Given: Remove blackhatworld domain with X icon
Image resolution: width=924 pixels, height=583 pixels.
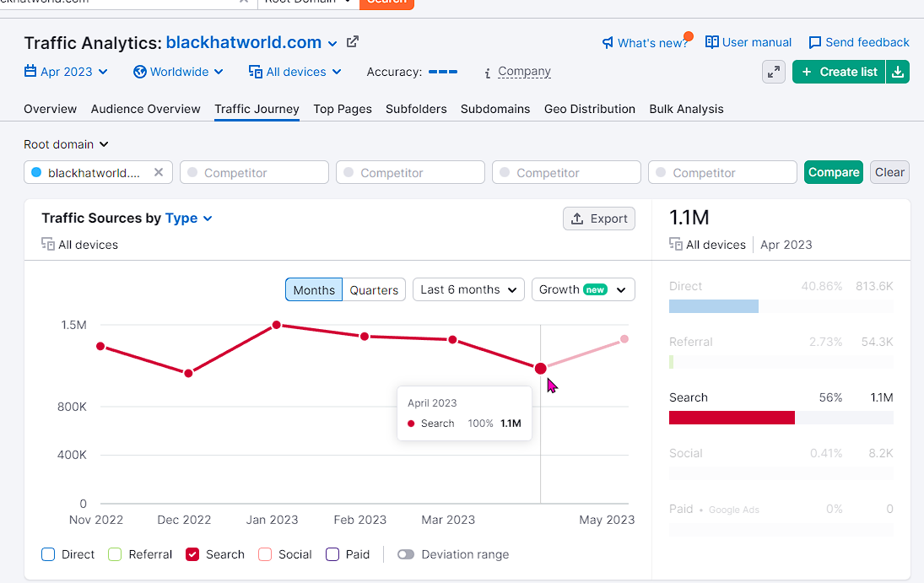Looking at the screenshot, I should click(159, 172).
